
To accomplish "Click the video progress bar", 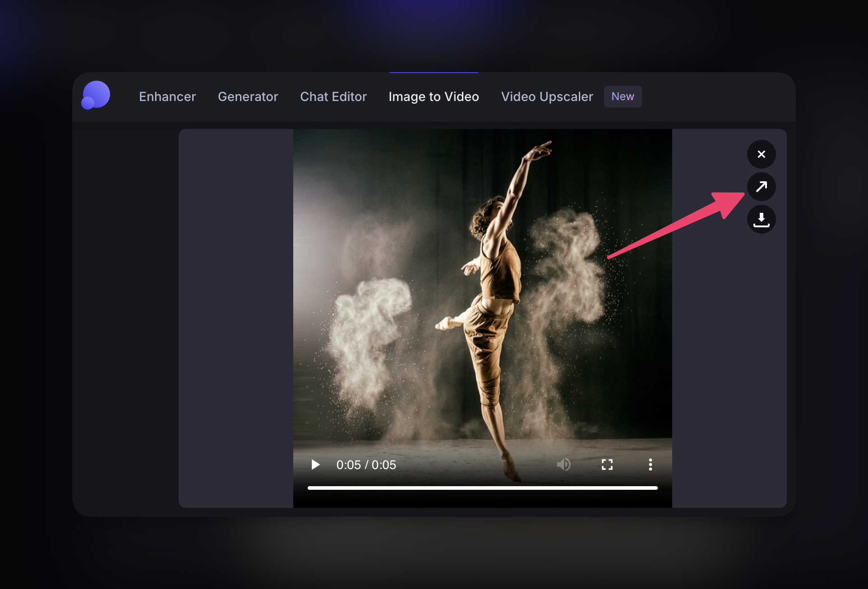I will pyautogui.click(x=482, y=488).
